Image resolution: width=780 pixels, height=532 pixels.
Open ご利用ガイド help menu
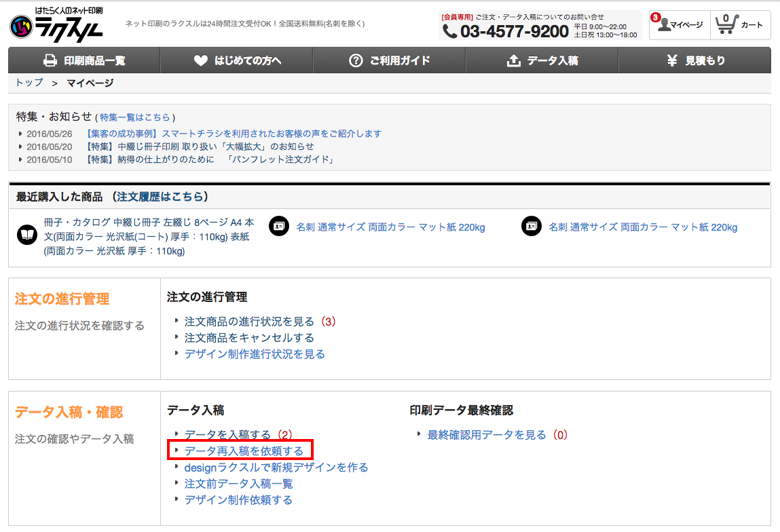pos(389,60)
